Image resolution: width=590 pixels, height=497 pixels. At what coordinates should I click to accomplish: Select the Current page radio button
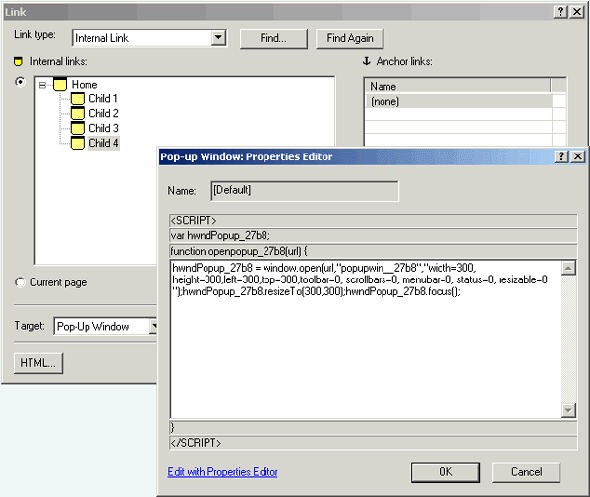point(20,282)
